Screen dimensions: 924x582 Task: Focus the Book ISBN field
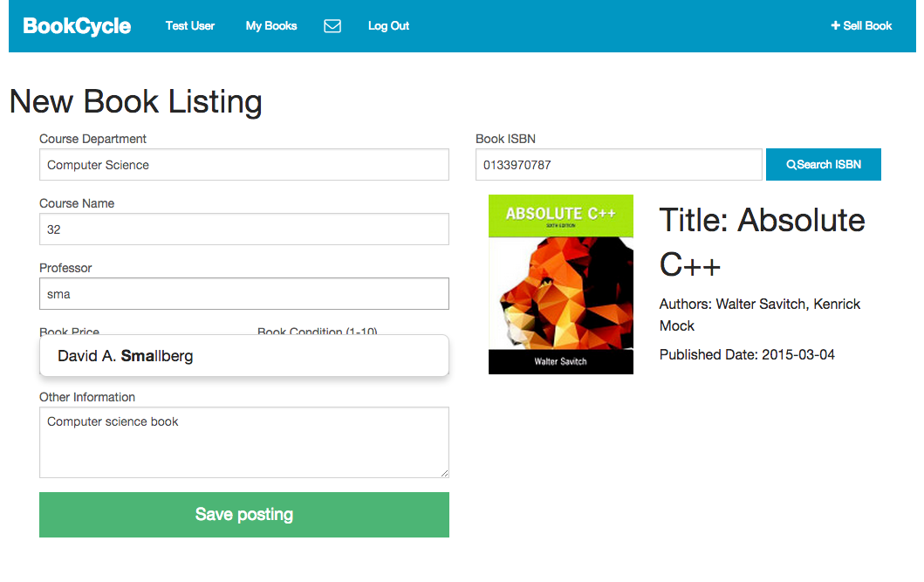[619, 165]
